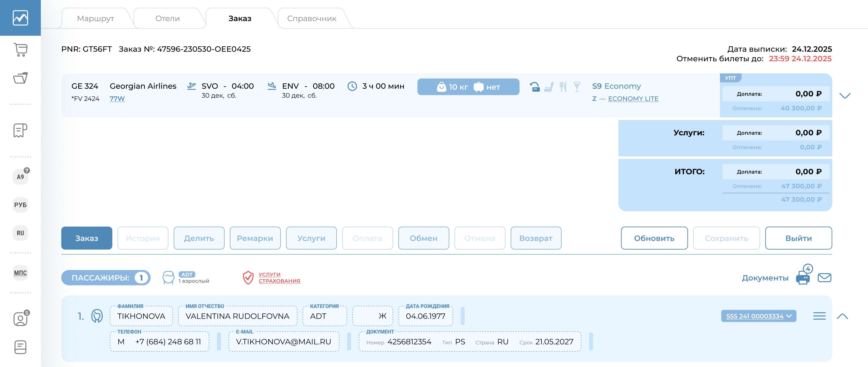Image resolution: width=868 pixels, height=367 pixels.
Task: Toggle the A9 sidebar badge button
Action: (x=20, y=177)
